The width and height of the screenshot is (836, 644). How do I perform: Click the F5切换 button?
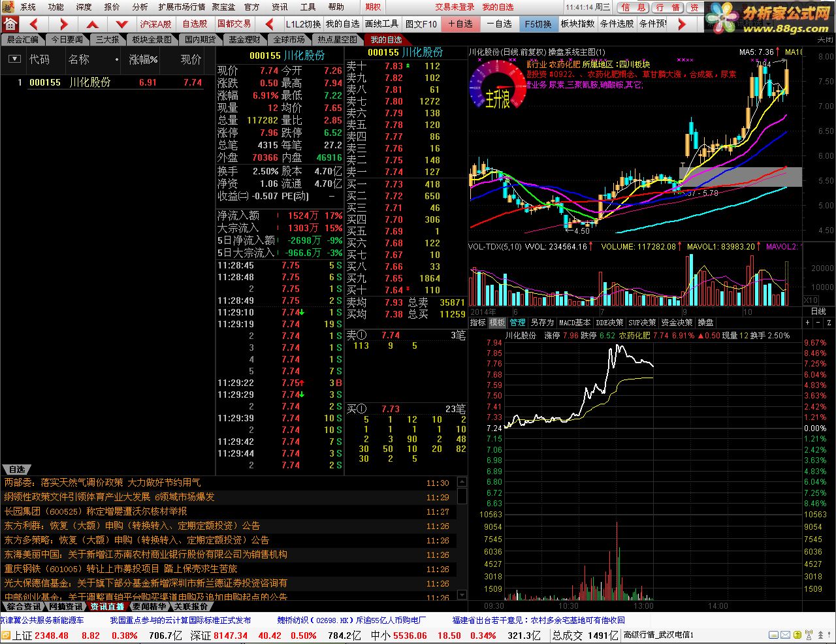coord(538,24)
